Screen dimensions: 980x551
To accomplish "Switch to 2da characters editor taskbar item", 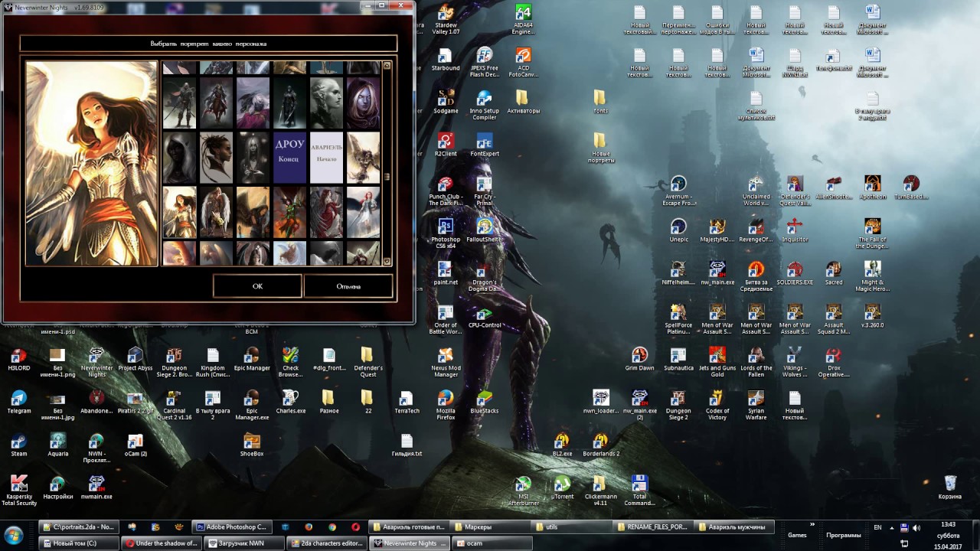I will (327, 543).
